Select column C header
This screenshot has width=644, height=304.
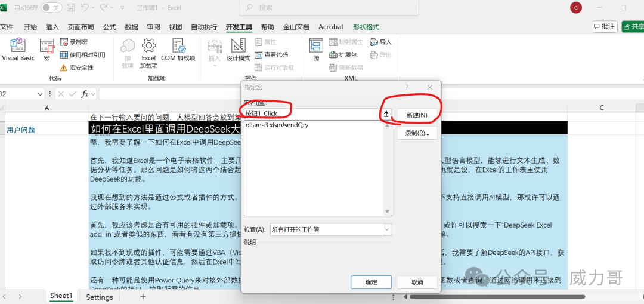602,108
